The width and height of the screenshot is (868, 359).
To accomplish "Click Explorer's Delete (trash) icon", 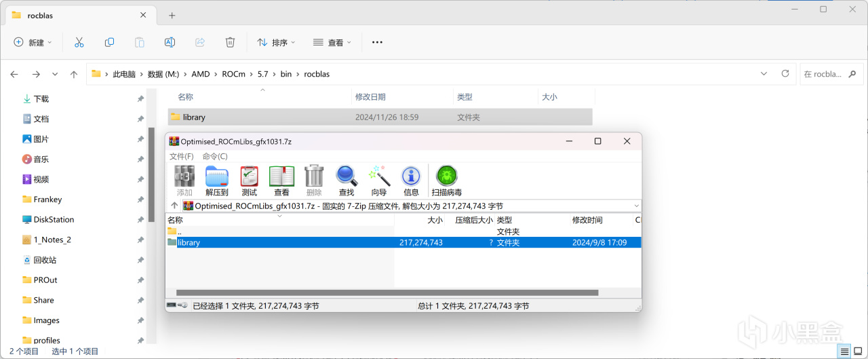I will (x=230, y=42).
